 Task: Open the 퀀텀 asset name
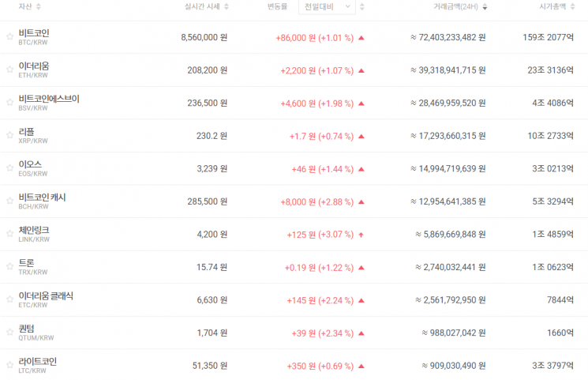pos(26,329)
